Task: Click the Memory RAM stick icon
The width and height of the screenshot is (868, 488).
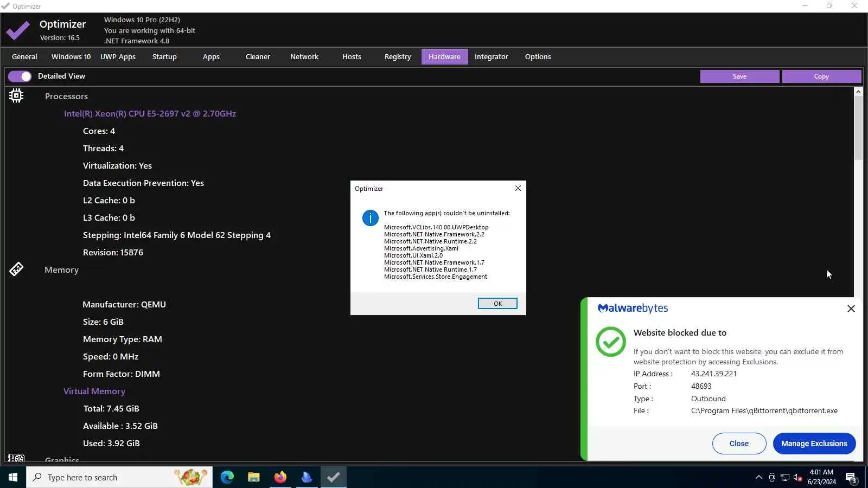Action: (x=16, y=269)
